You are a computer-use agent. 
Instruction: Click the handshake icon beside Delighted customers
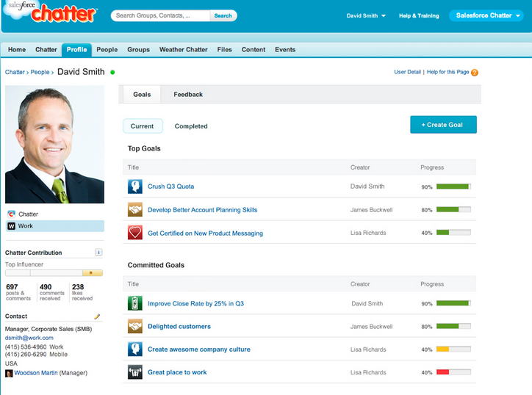click(x=134, y=326)
